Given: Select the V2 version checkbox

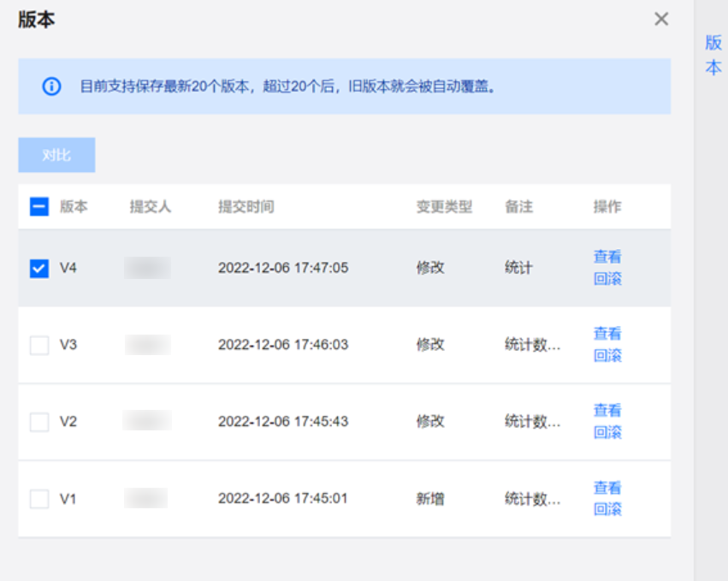Looking at the screenshot, I should 39,422.
